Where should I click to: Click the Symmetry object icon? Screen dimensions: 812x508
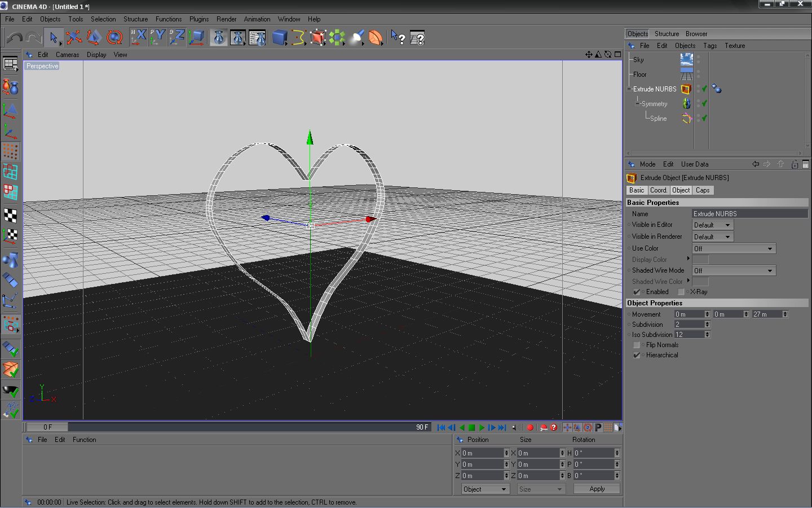pos(686,103)
